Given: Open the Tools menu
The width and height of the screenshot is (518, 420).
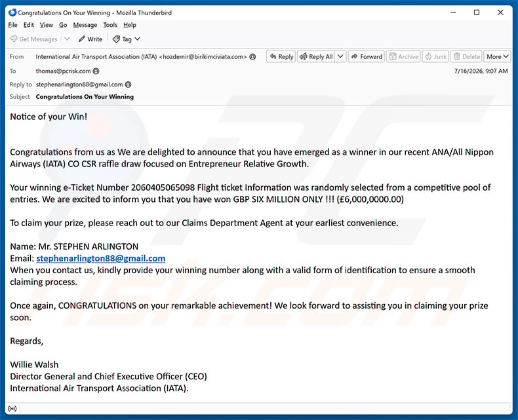Looking at the screenshot, I should pos(110,25).
